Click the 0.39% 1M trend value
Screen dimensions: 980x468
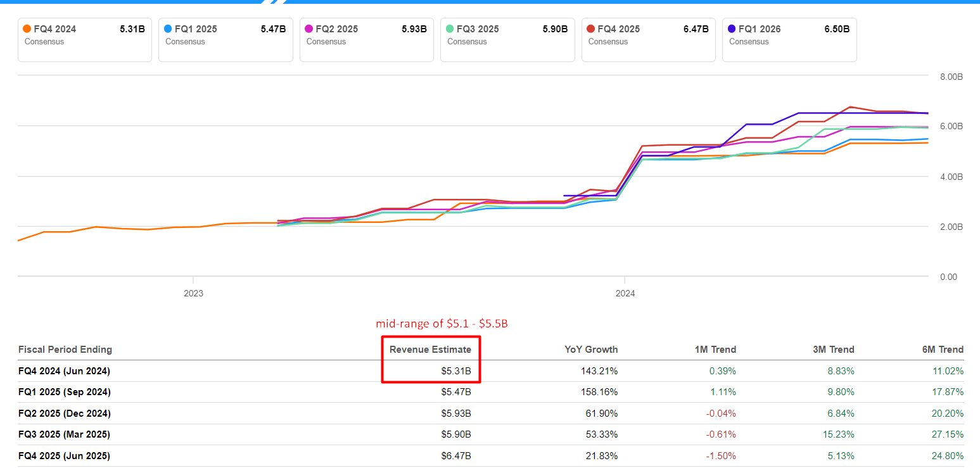pyautogui.click(x=723, y=371)
